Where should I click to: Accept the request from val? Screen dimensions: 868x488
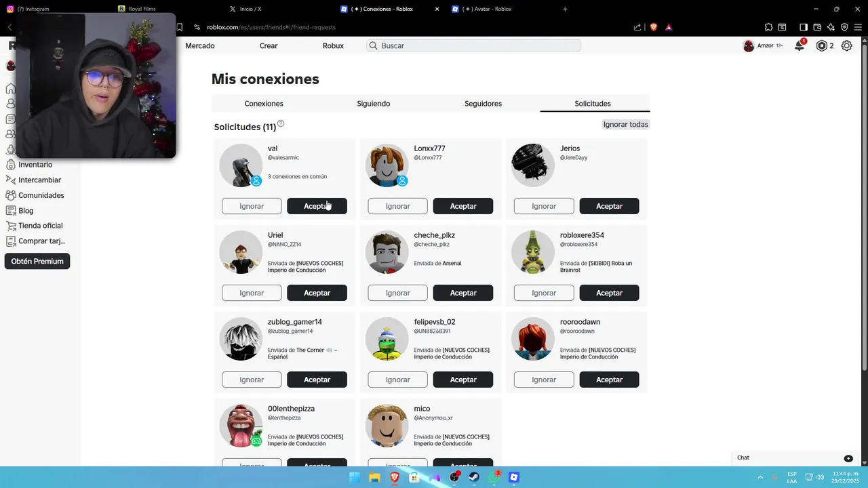pyautogui.click(x=317, y=206)
